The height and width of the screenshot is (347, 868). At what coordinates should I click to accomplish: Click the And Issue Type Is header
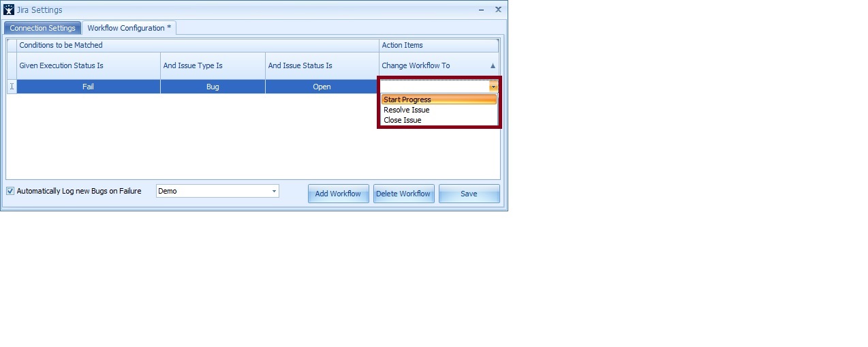(213, 65)
